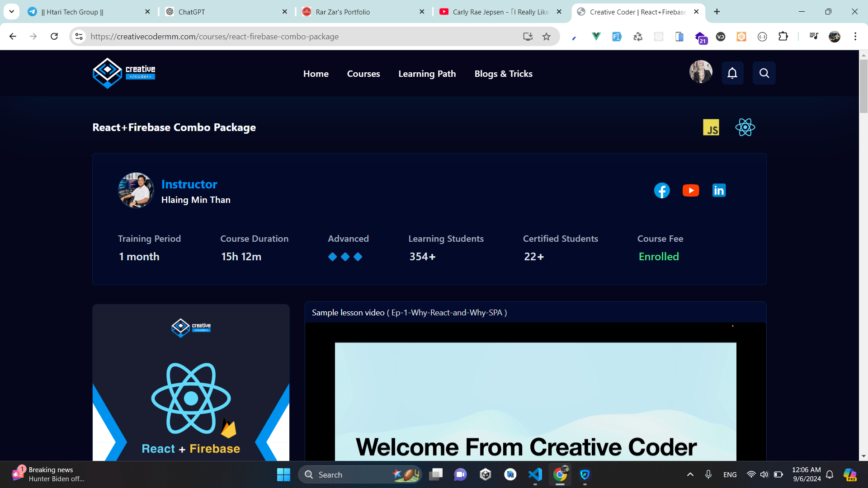
Task: Open the Breaking news widget
Action: (48, 474)
